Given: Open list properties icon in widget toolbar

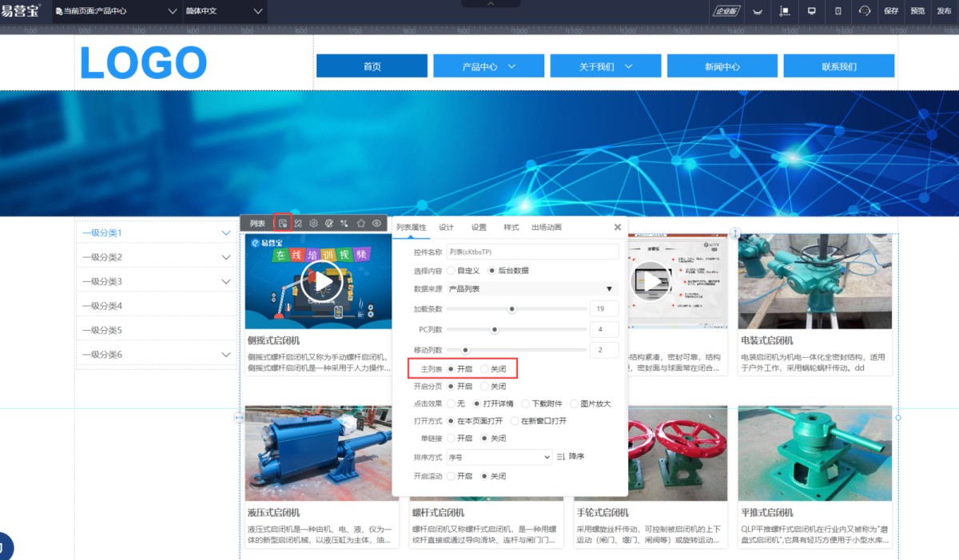Looking at the screenshot, I should coord(282,224).
